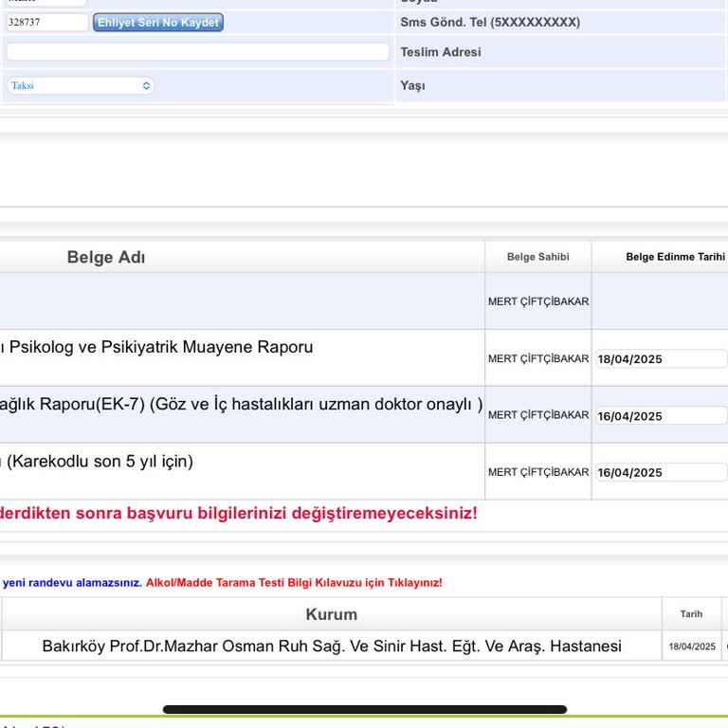
Task: Click the Belge Adı column header
Action: 106,258
